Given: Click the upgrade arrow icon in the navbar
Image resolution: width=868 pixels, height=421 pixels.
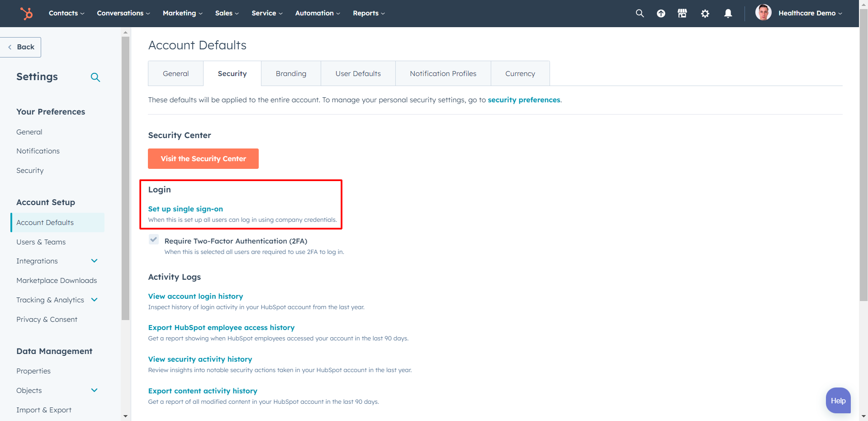Looking at the screenshot, I should pyautogui.click(x=660, y=13).
